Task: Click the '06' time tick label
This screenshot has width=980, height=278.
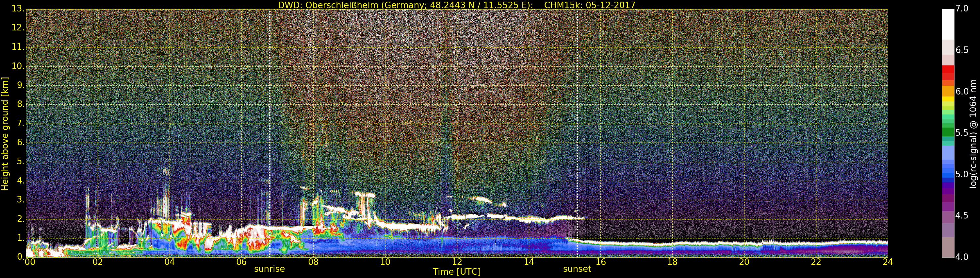Action: [x=242, y=262]
